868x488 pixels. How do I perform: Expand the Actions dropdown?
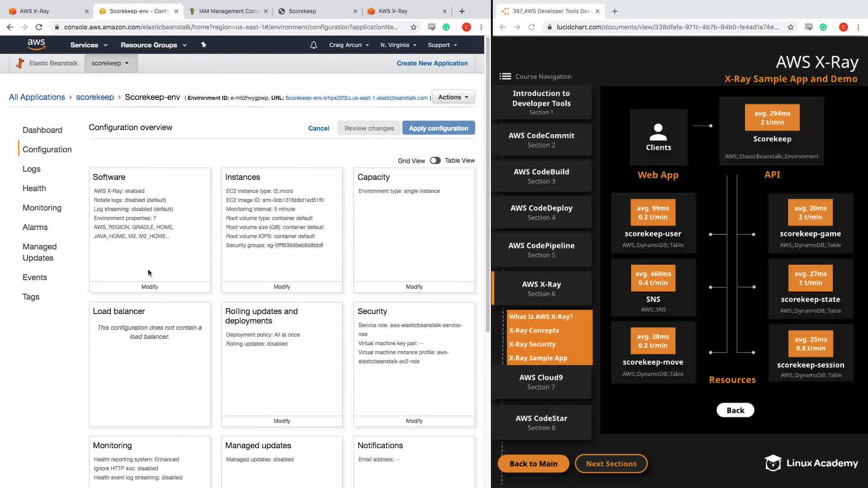tap(453, 97)
